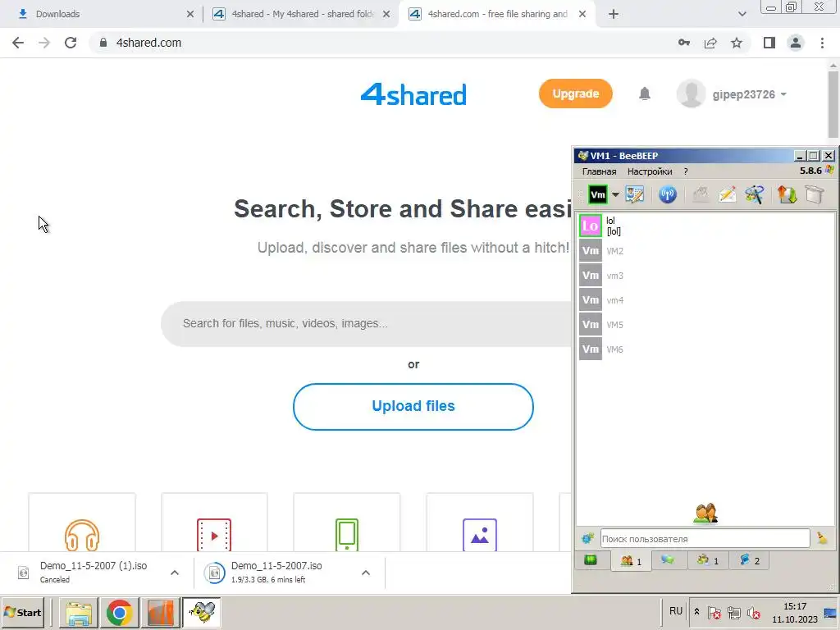Expand options for in-progress Demo_11-5-2007.iso download
840x630 pixels.
pyautogui.click(x=366, y=573)
